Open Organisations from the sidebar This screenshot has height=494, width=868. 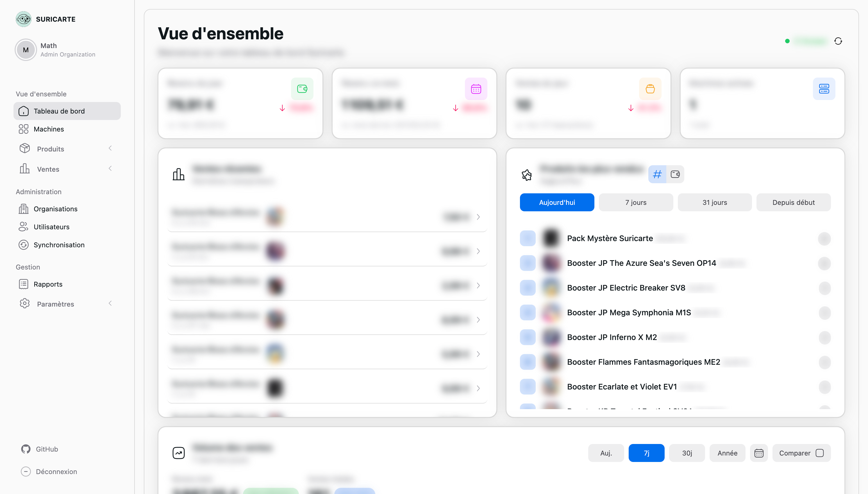55,209
